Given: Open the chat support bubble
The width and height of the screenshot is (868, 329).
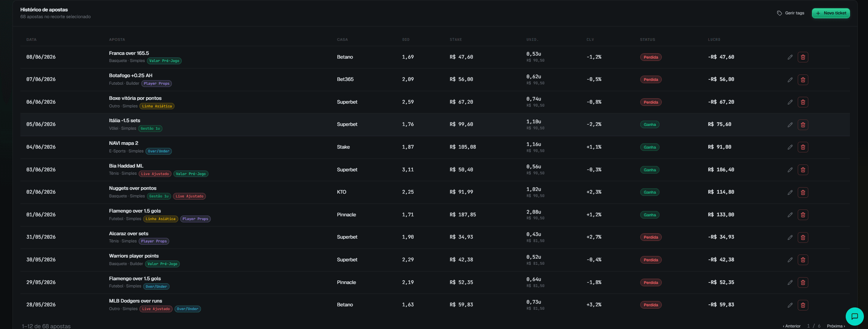Looking at the screenshot, I should (x=854, y=317).
